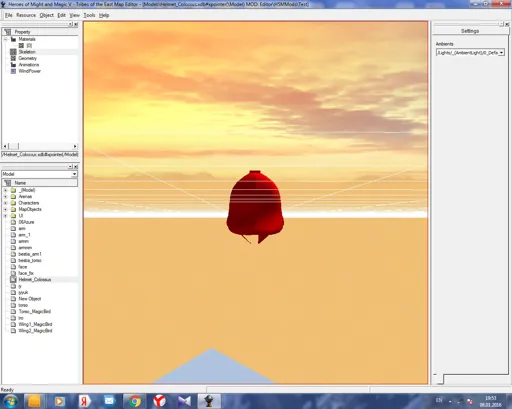
Task: Click the WindPower property icon
Action: 13,71
